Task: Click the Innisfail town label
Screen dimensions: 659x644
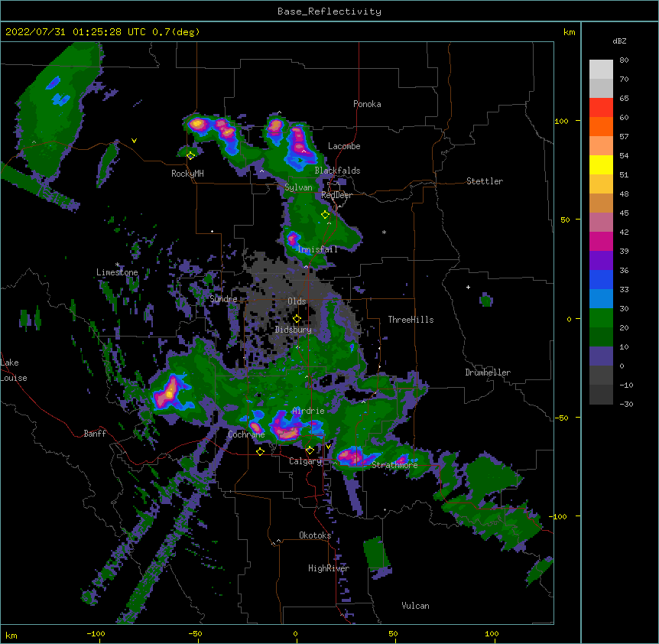Action: [x=317, y=249]
